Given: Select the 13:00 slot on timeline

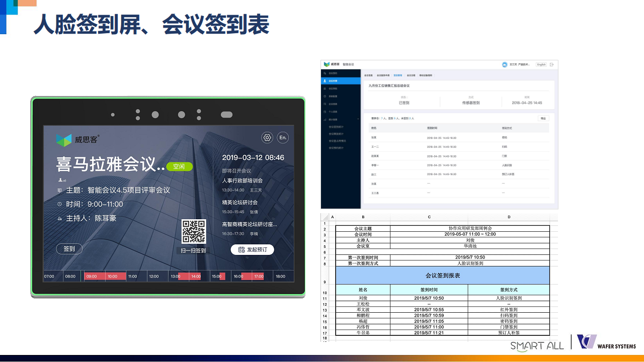Looking at the screenshot, I should (x=179, y=276).
